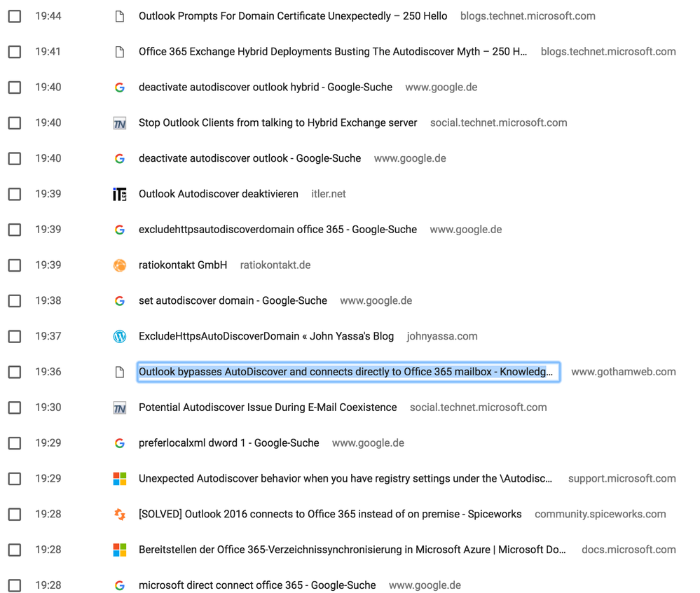Click the support.microsoft.com domain text
The width and height of the screenshot is (700, 593).
622,479
